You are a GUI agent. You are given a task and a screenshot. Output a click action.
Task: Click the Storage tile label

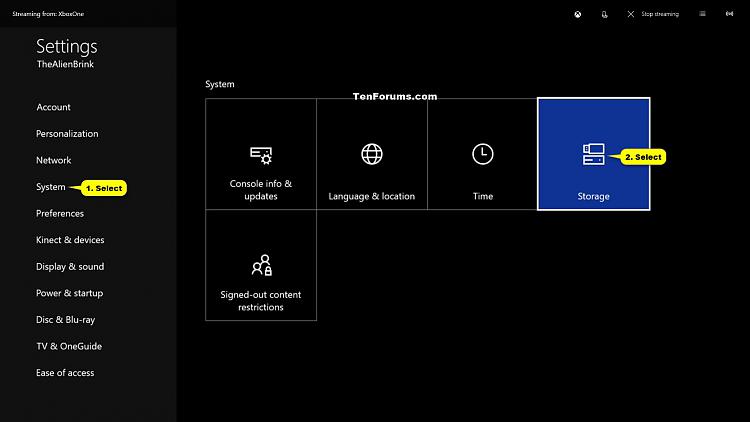pyautogui.click(x=593, y=196)
